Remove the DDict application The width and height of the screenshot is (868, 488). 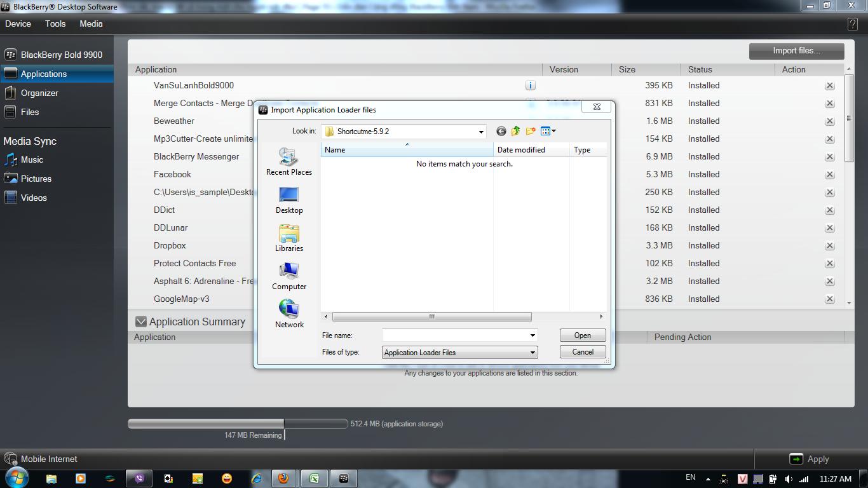coord(829,210)
